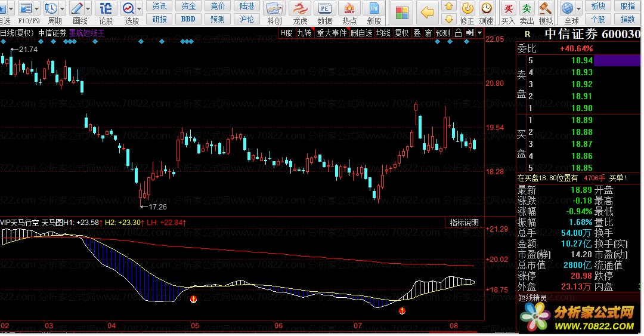Click the 中信证券 600030 stock title
644x336 pixels.
pyautogui.click(x=592, y=34)
